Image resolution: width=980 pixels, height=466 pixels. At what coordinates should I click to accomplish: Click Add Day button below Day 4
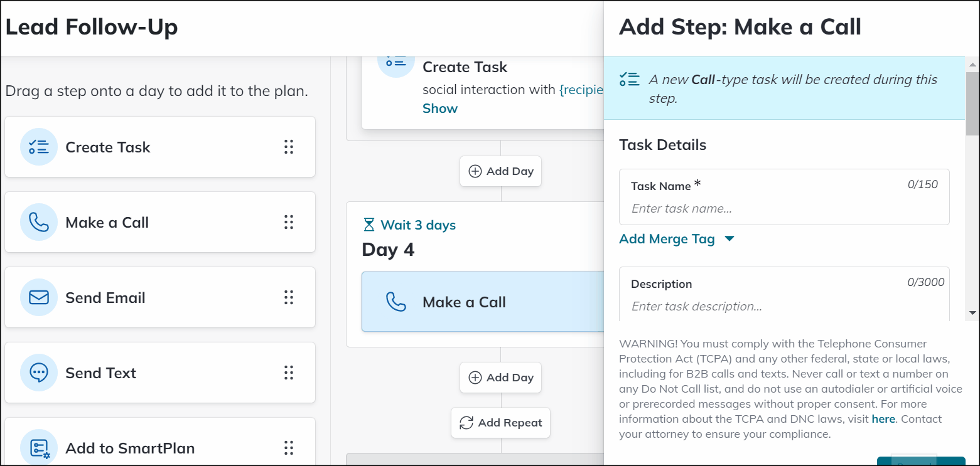(x=500, y=378)
